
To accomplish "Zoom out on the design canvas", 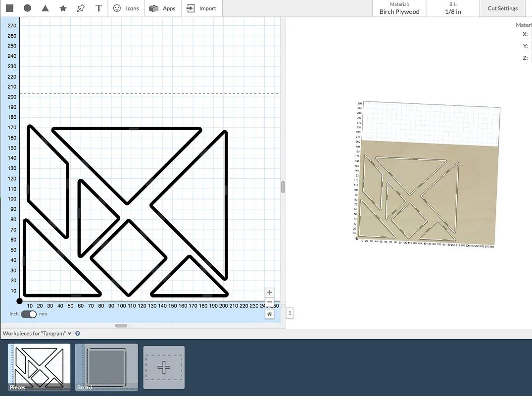I will [x=269, y=302].
